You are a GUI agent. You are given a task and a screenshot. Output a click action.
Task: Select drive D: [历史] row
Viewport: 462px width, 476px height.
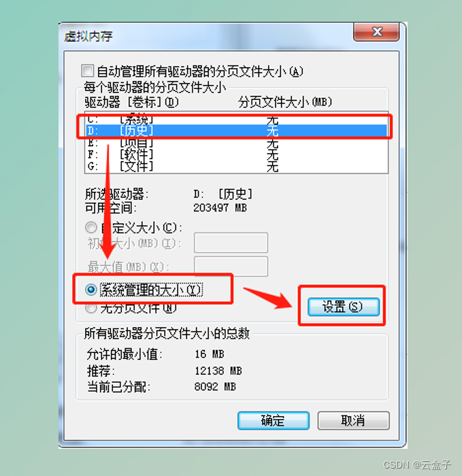(x=236, y=131)
